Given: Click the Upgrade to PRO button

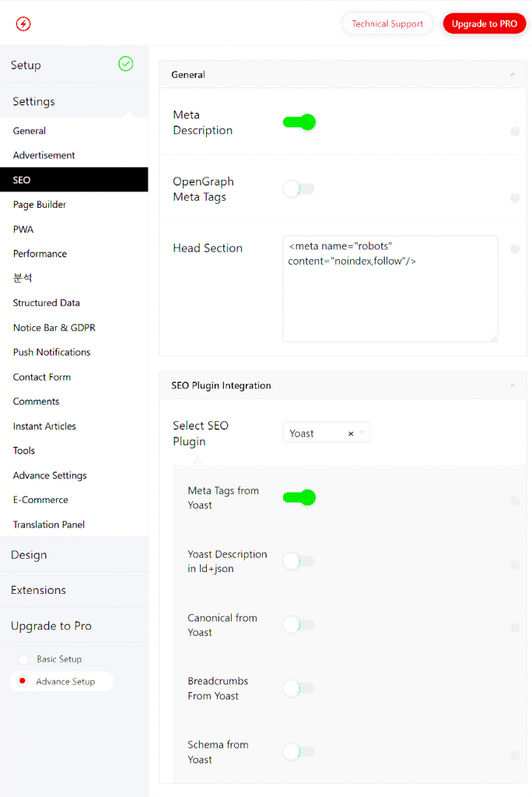Looking at the screenshot, I should (x=484, y=24).
